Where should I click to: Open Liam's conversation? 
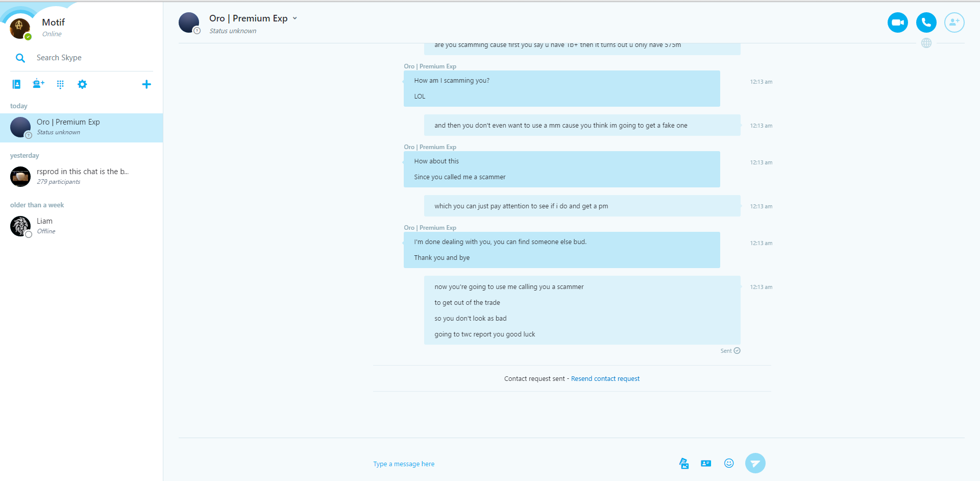(82, 226)
